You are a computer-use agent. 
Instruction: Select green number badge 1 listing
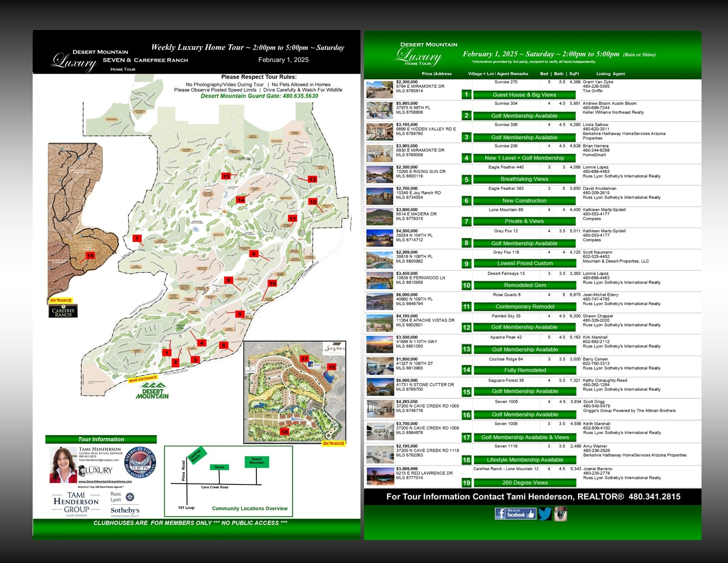466,94
